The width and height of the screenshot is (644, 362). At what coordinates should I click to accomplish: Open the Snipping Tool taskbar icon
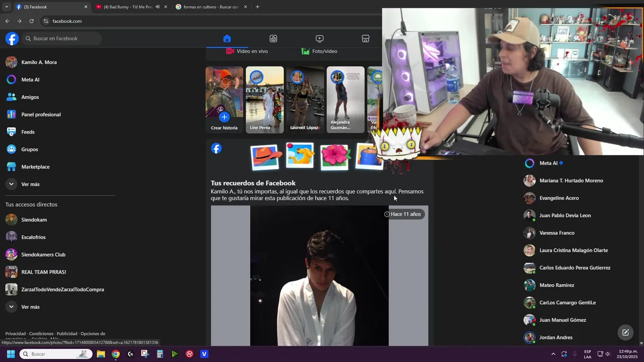[x=145, y=354]
